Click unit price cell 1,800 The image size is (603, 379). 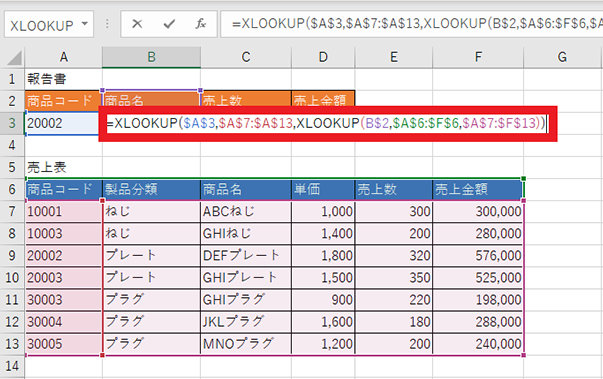(x=323, y=256)
